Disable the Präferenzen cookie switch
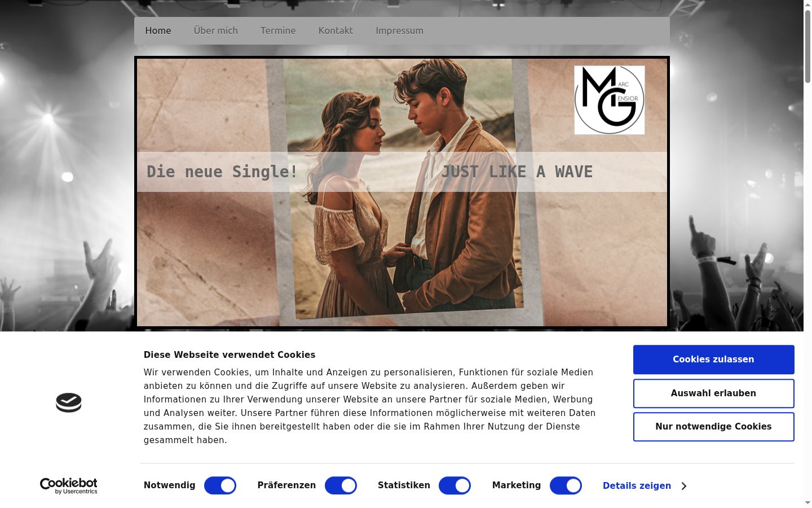Viewport: 812px width, 508px height. [341, 485]
